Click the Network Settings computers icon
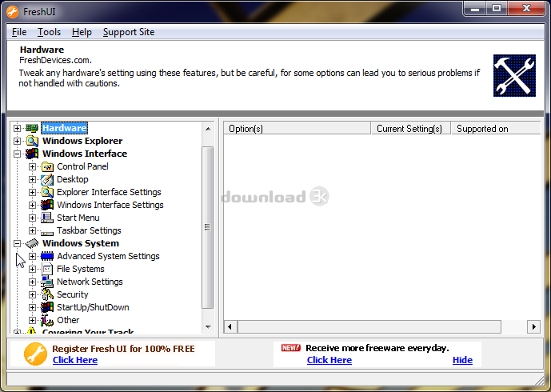 point(47,282)
